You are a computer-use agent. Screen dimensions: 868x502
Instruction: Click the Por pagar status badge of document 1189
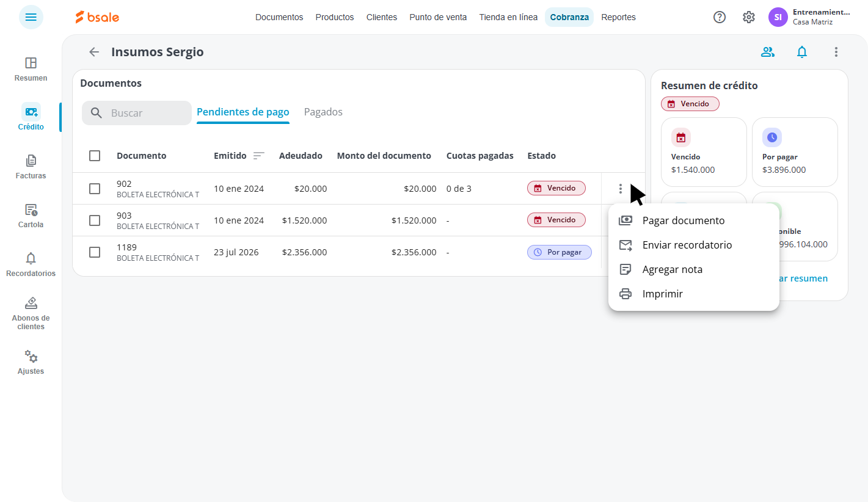coord(560,252)
